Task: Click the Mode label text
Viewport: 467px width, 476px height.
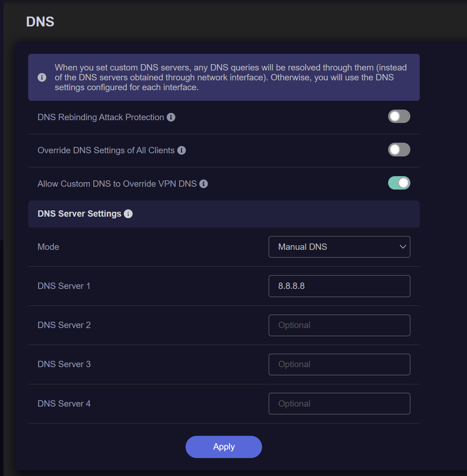Action: click(x=48, y=247)
